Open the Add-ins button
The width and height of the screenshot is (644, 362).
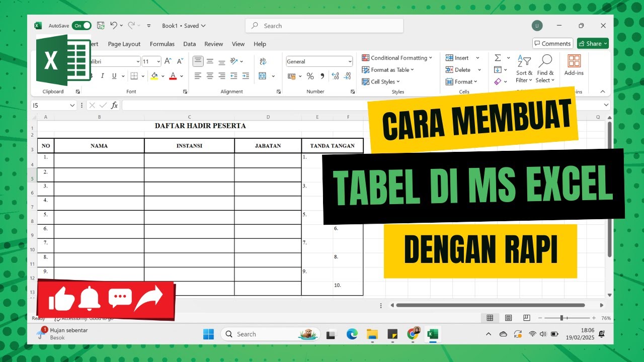574,65
